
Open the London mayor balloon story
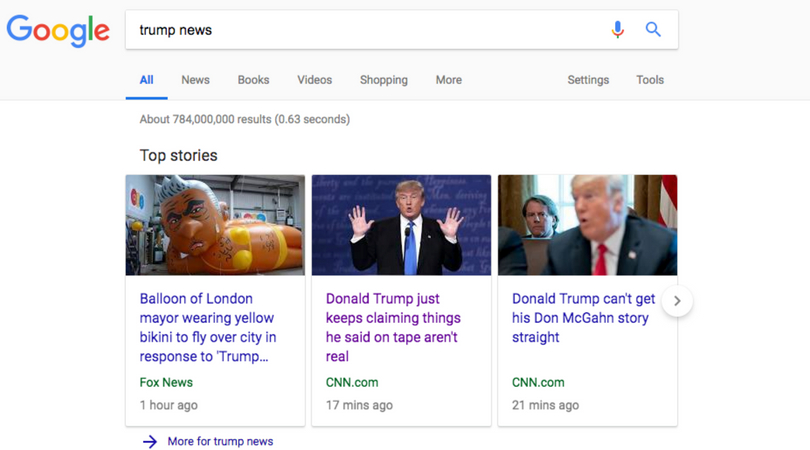tap(208, 327)
